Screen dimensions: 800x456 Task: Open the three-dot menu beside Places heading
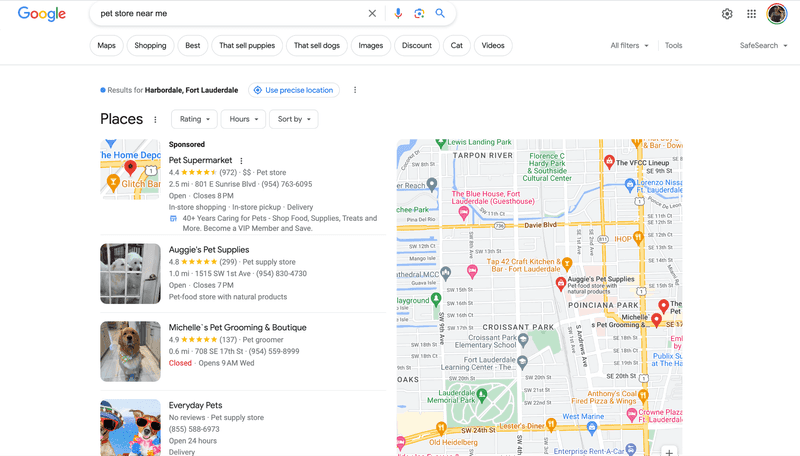(x=155, y=120)
